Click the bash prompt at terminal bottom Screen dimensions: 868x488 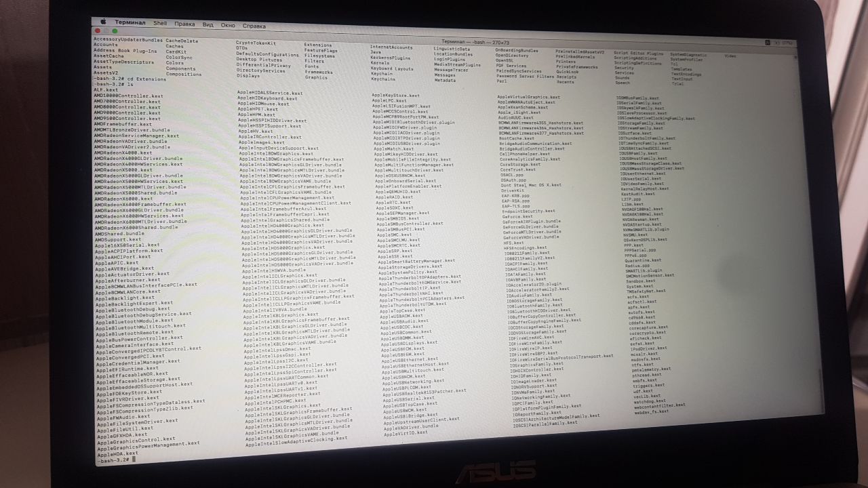click(x=115, y=460)
